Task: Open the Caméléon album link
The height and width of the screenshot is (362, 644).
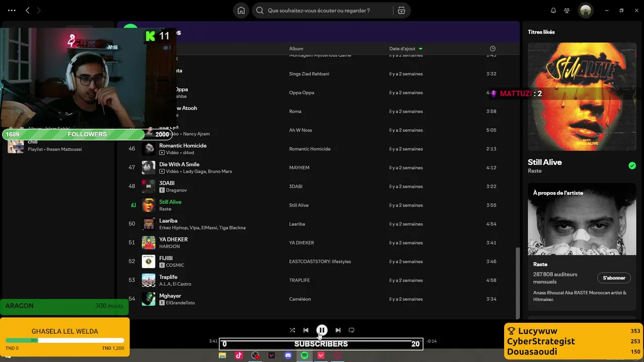Action: [300, 299]
